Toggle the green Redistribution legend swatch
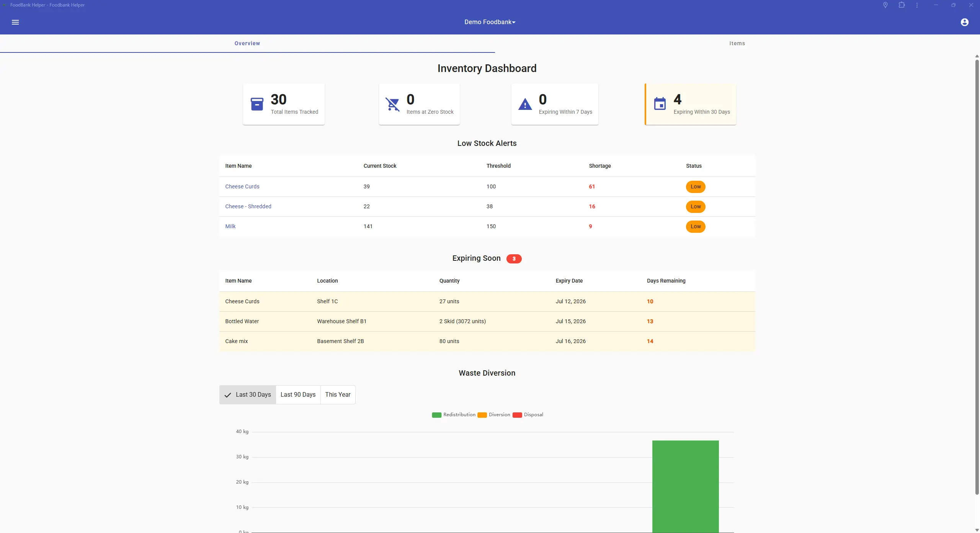The image size is (980, 533). click(x=436, y=415)
